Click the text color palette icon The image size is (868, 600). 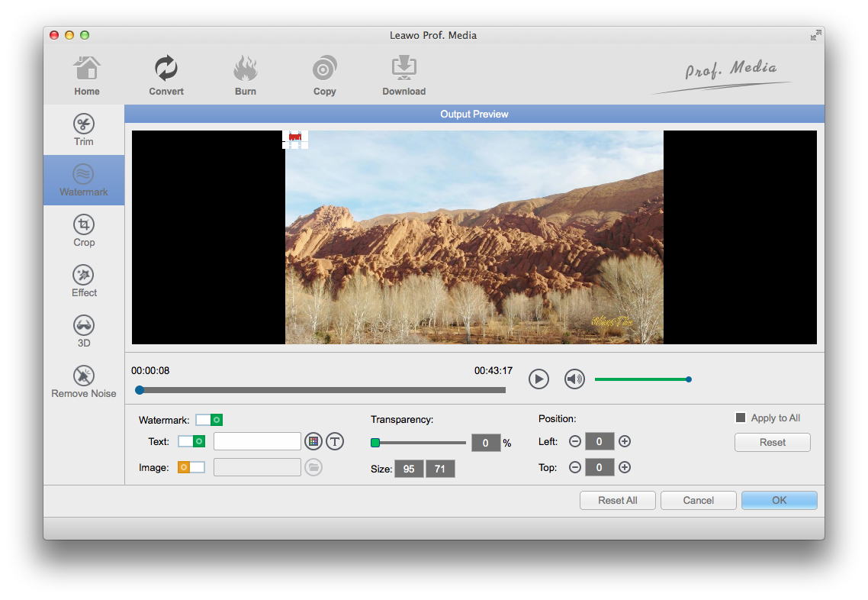313,441
